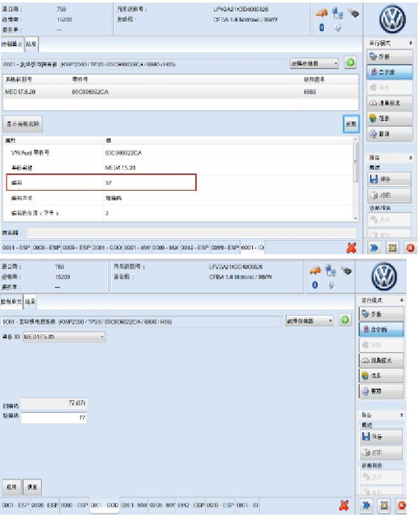Click the red stop icon in lower screen

pos(402,505)
